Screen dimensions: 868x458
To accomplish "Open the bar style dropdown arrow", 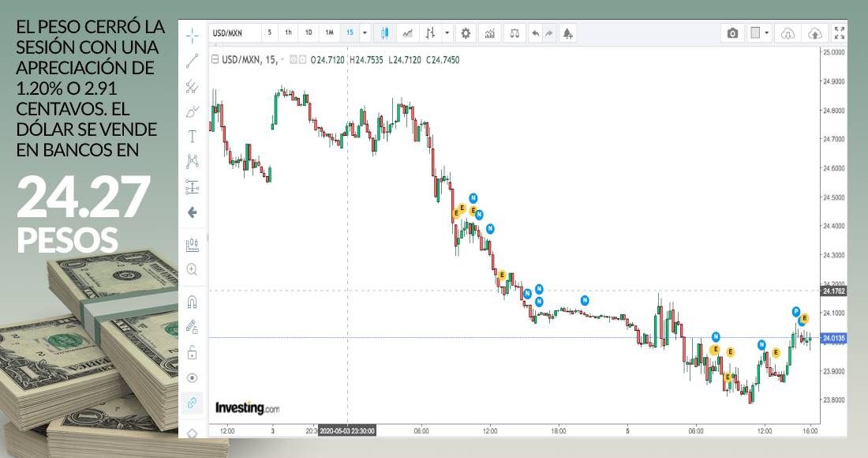I will pos(447,33).
